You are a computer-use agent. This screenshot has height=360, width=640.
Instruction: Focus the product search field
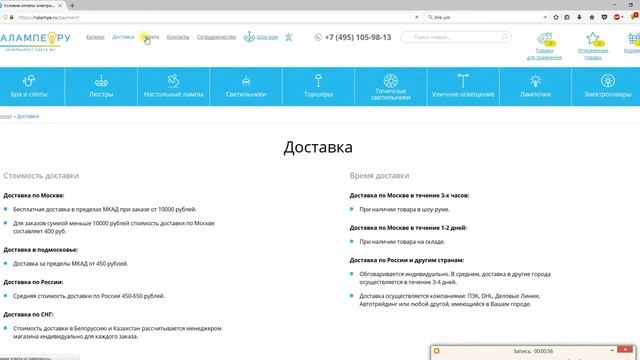point(455,37)
